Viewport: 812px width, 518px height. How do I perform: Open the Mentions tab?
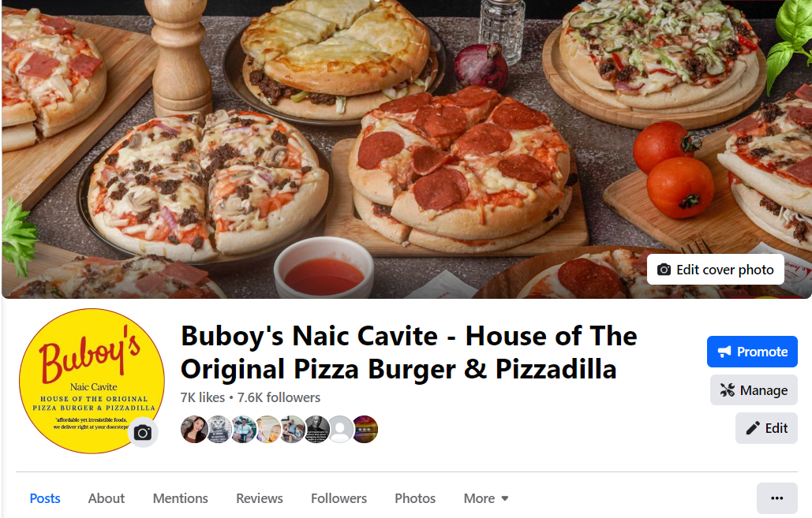click(x=180, y=498)
